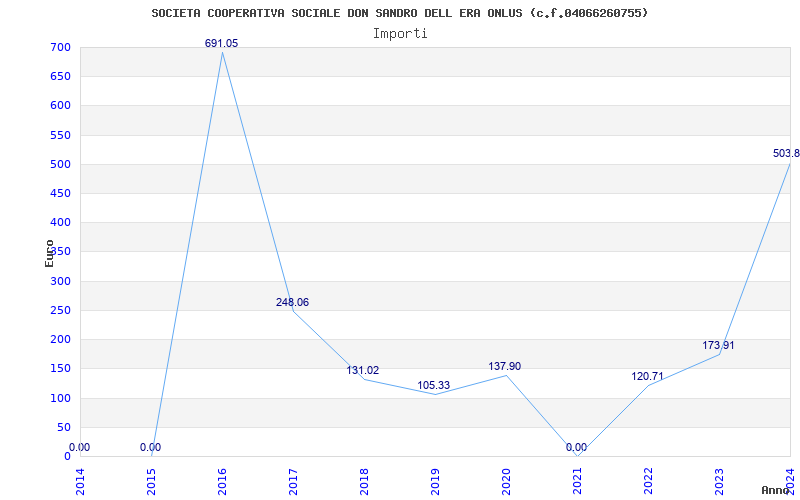
Task: Click the 550 y-axis tick value
Action: (60, 135)
